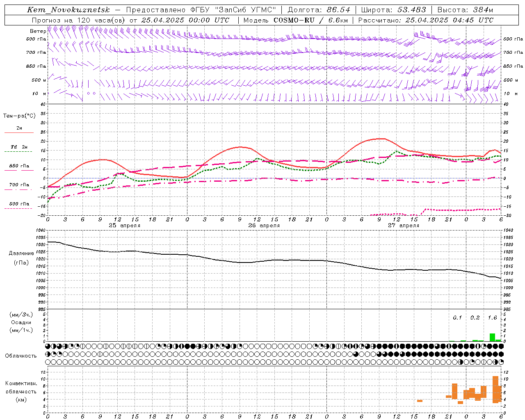Click '1040' on left pressure axis
This screenshot has width=525, height=420.
41,231
